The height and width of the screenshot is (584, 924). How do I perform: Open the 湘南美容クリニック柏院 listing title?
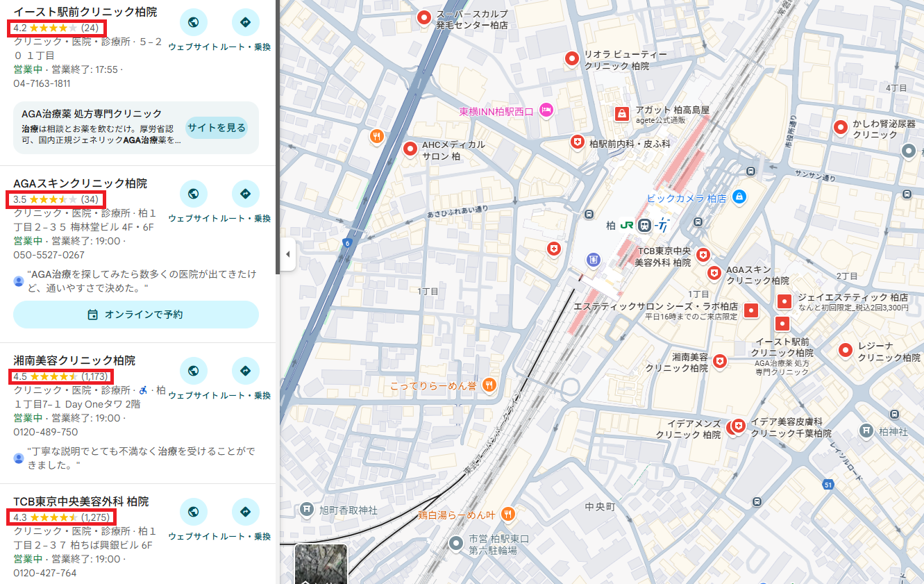(x=74, y=360)
